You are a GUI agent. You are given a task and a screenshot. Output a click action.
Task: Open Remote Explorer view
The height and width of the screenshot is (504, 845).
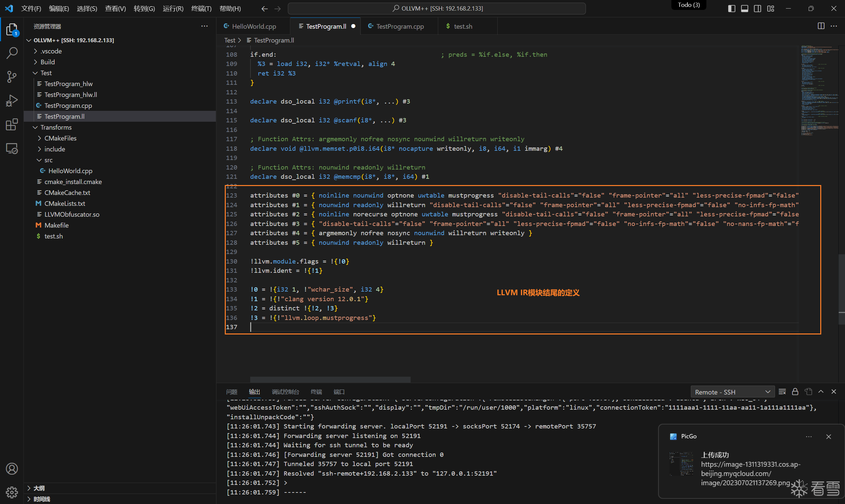pos(12,148)
